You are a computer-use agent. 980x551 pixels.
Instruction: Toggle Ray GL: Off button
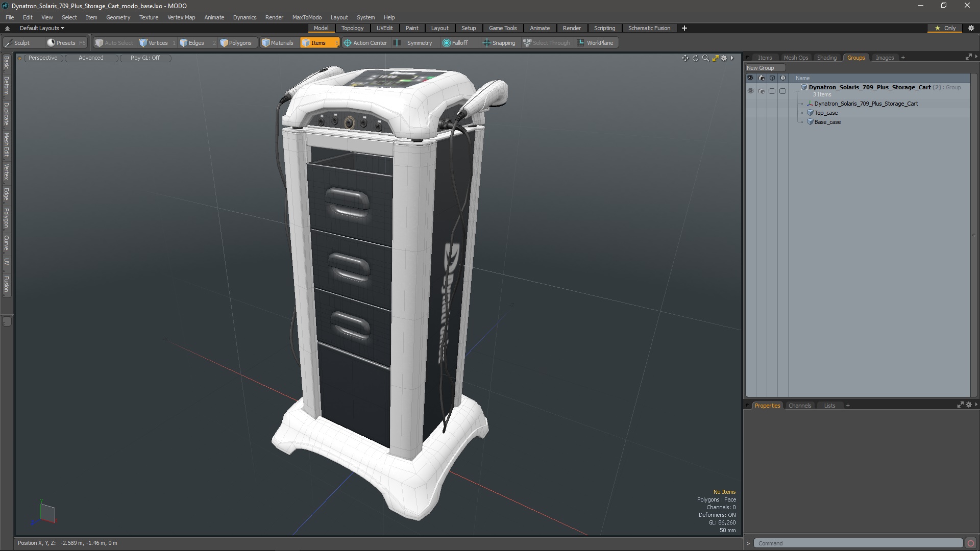(145, 58)
